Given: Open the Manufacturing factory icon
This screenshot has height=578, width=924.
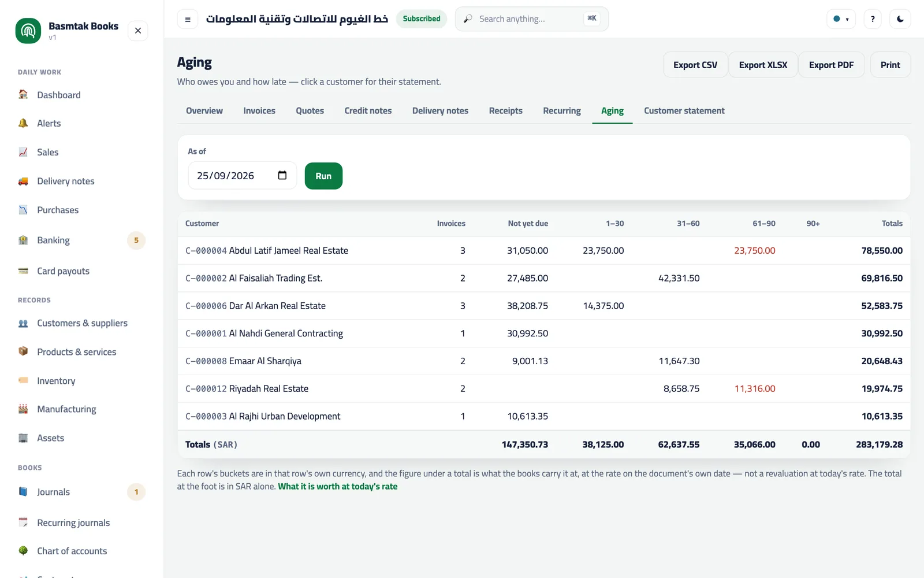Looking at the screenshot, I should pyautogui.click(x=23, y=409).
